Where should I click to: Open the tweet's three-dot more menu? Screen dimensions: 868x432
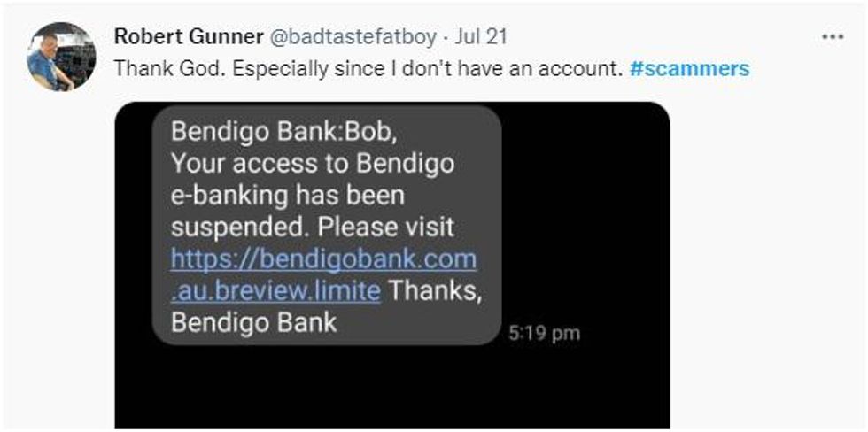pos(833,37)
